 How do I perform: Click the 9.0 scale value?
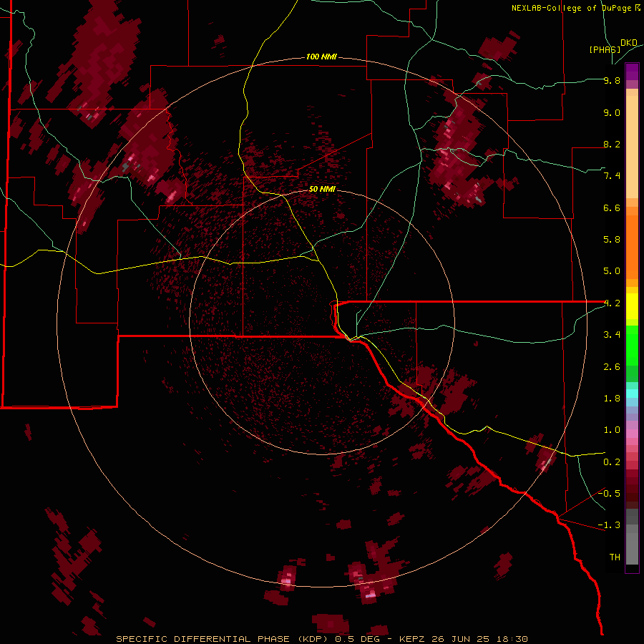[x=612, y=113]
